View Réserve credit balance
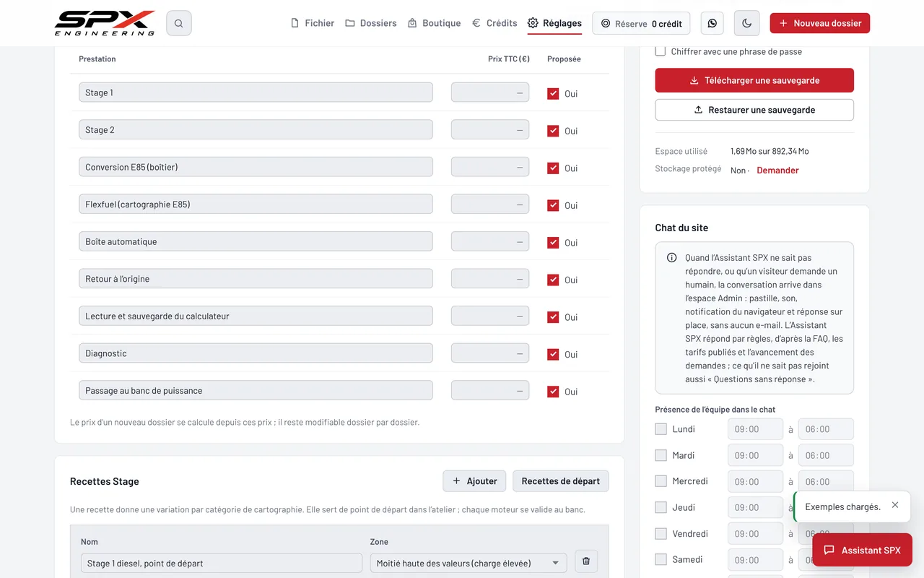924x578 pixels. pos(641,23)
